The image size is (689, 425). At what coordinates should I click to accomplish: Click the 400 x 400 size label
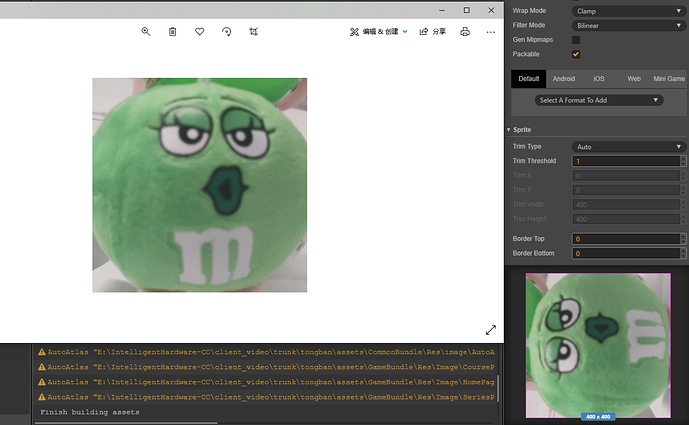coord(598,417)
